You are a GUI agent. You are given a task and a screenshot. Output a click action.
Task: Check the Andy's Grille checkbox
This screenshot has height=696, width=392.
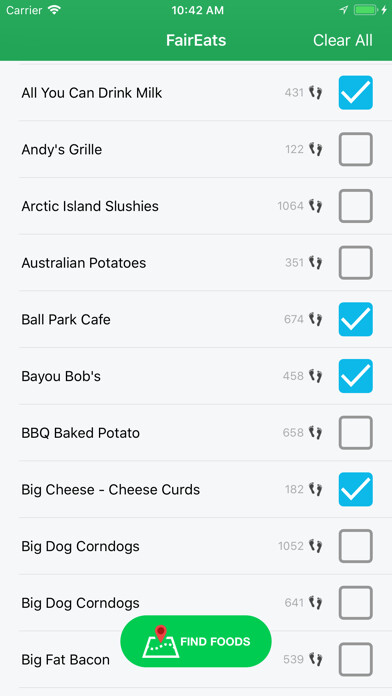[x=356, y=149]
